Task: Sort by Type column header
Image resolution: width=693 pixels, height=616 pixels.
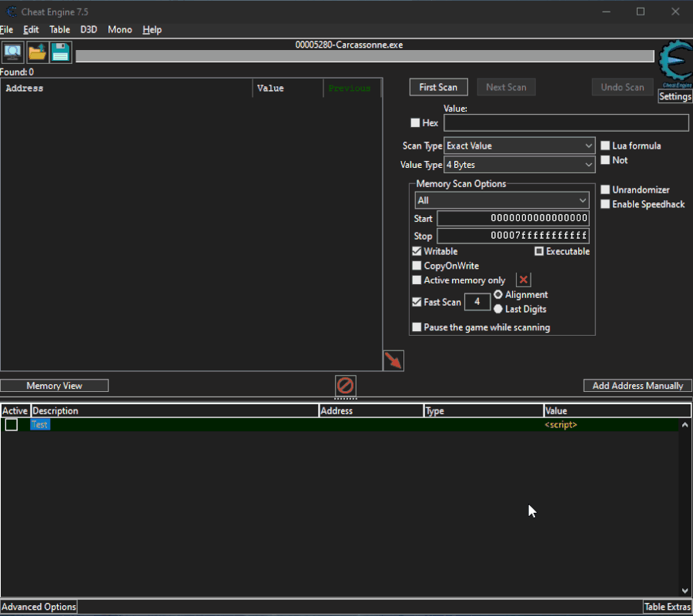Action: [x=484, y=410]
